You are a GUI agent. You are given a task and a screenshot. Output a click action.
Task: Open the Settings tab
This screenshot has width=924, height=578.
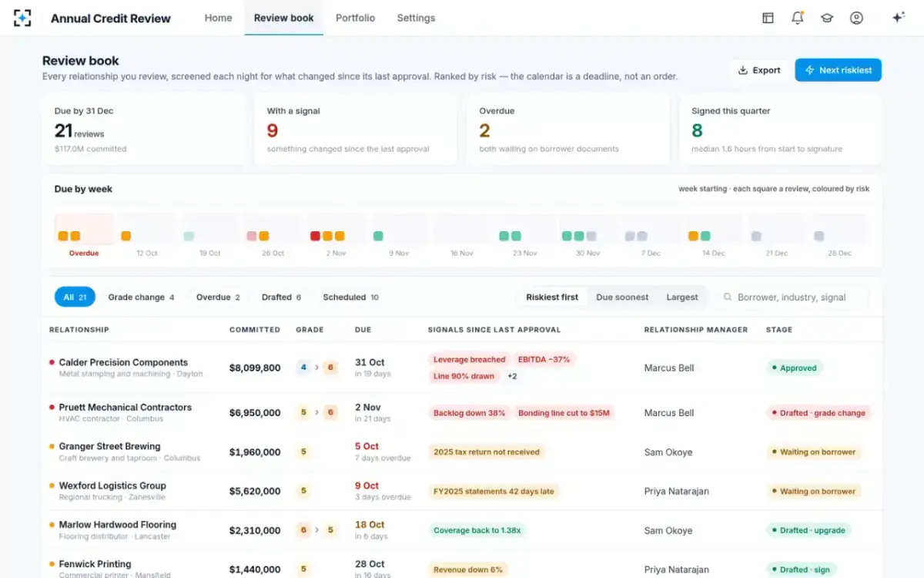pyautogui.click(x=416, y=18)
